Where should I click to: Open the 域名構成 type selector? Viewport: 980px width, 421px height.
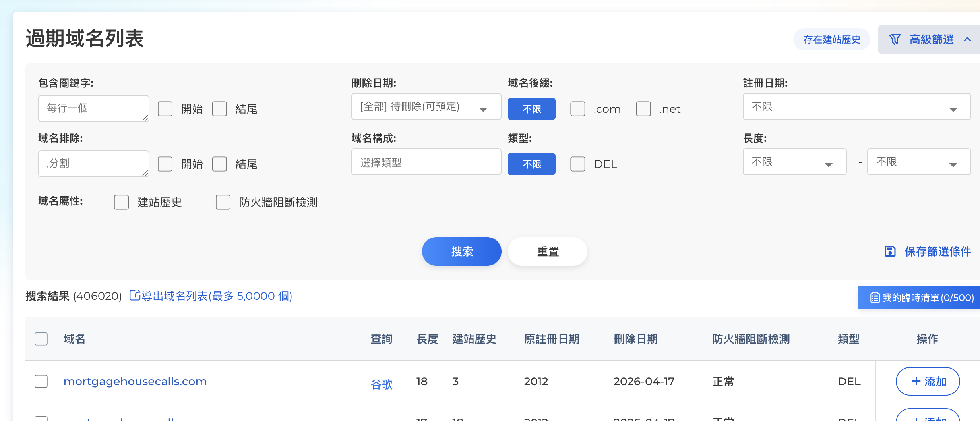pyautogui.click(x=426, y=162)
